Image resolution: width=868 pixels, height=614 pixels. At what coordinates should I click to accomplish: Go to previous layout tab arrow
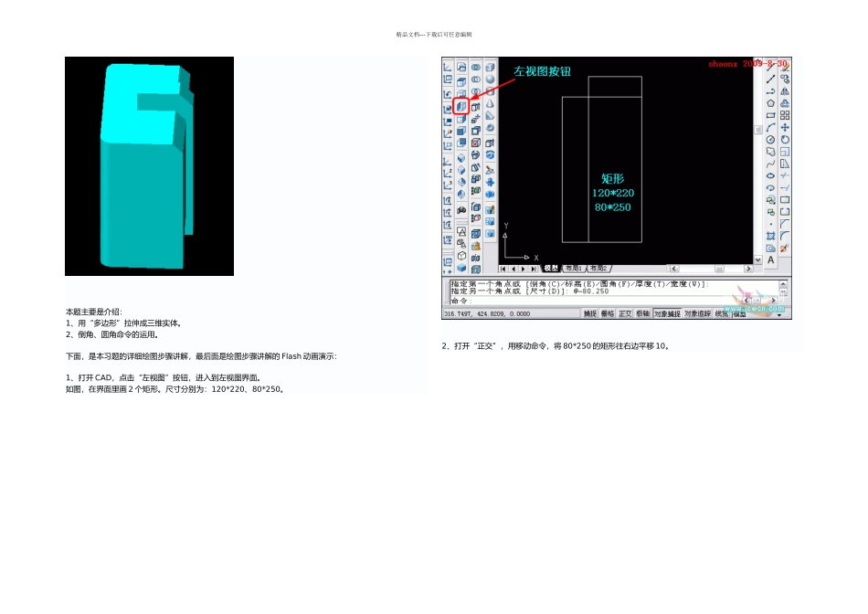(x=513, y=269)
